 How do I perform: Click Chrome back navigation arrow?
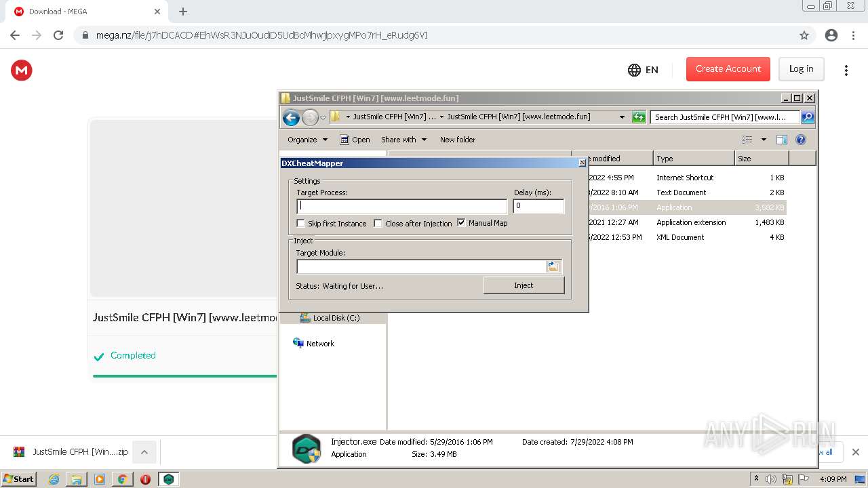(15, 35)
